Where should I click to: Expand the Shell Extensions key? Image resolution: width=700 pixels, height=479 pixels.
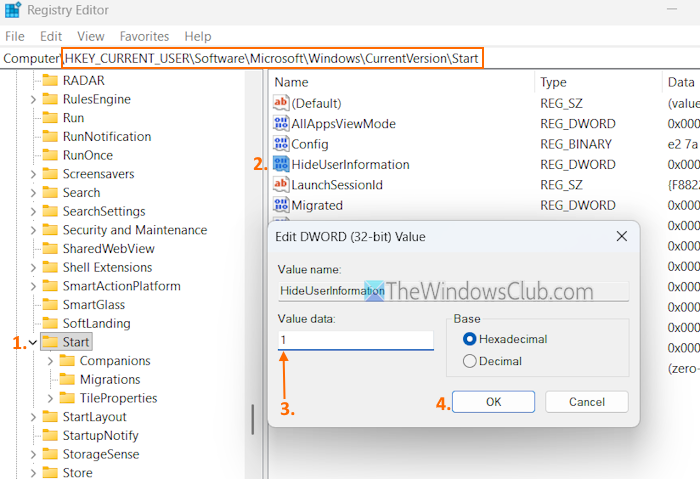click(x=33, y=267)
